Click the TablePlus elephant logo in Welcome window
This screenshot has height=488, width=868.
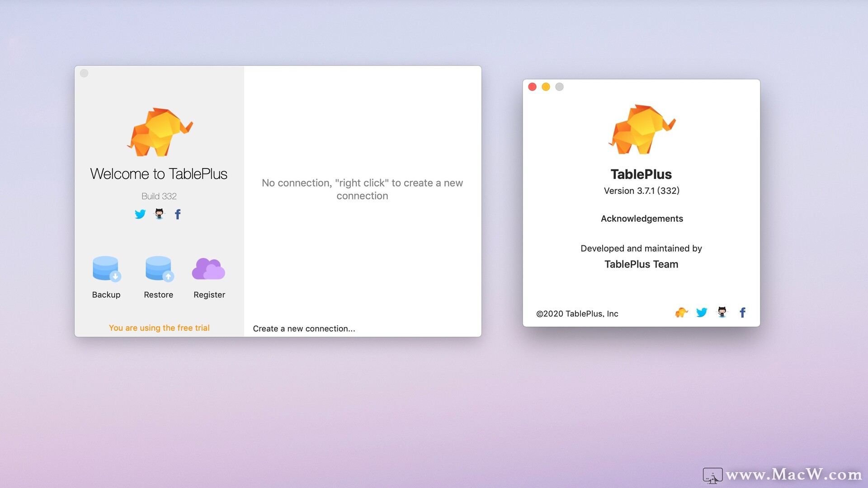click(x=160, y=132)
